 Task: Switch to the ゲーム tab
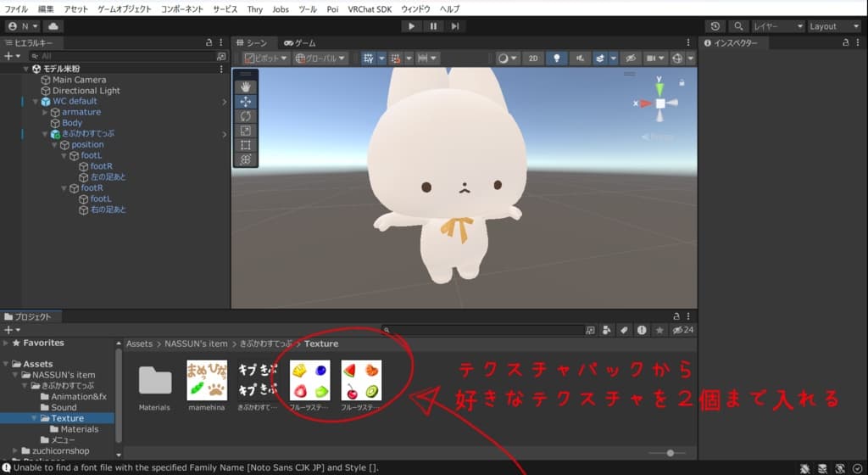tap(300, 42)
